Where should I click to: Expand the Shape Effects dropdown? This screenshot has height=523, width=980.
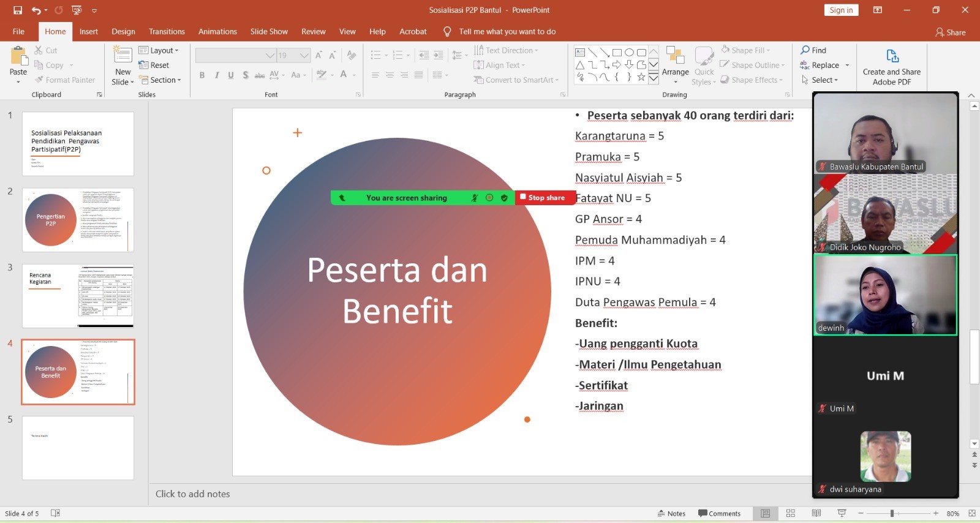pos(752,80)
